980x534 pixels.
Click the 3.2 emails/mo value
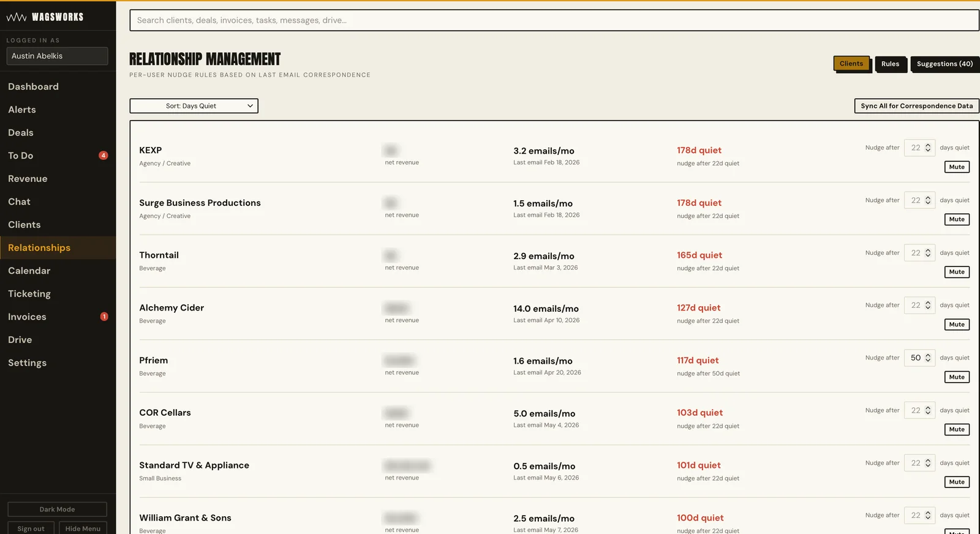[x=544, y=151]
